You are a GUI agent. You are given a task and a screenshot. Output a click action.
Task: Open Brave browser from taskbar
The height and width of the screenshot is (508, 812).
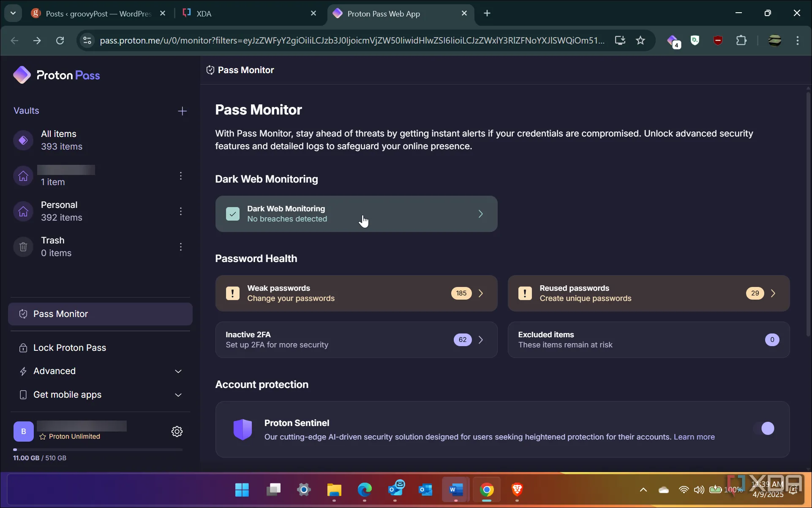pyautogui.click(x=517, y=490)
